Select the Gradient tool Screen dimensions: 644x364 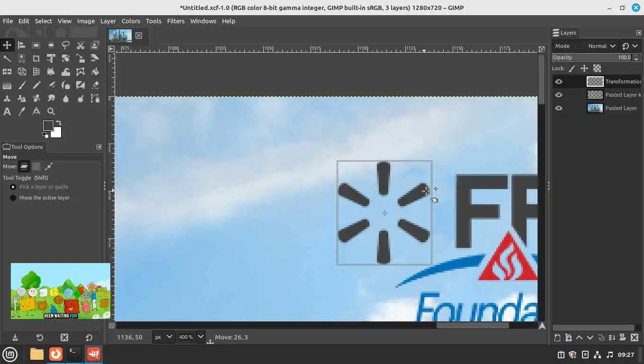(x=7, y=85)
